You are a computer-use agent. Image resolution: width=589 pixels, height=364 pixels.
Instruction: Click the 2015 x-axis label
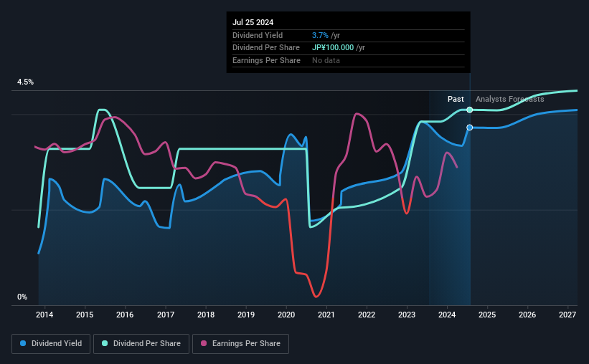[x=85, y=315]
